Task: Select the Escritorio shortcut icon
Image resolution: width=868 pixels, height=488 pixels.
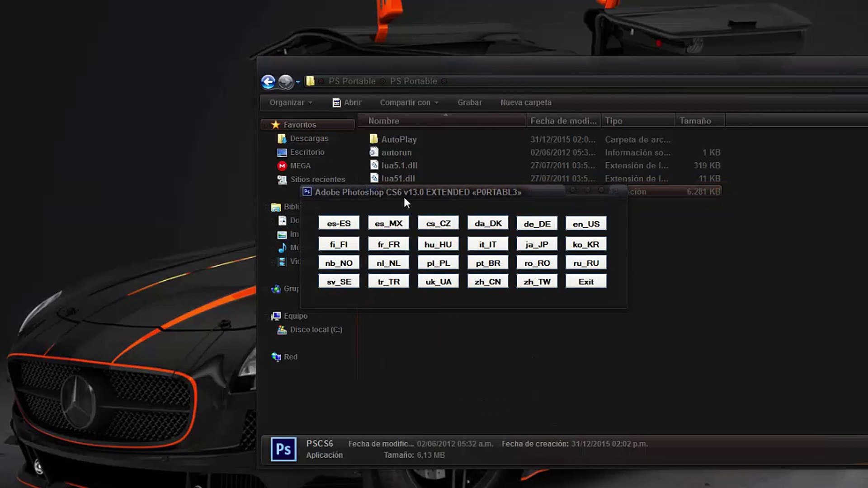Action: click(282, 152)
